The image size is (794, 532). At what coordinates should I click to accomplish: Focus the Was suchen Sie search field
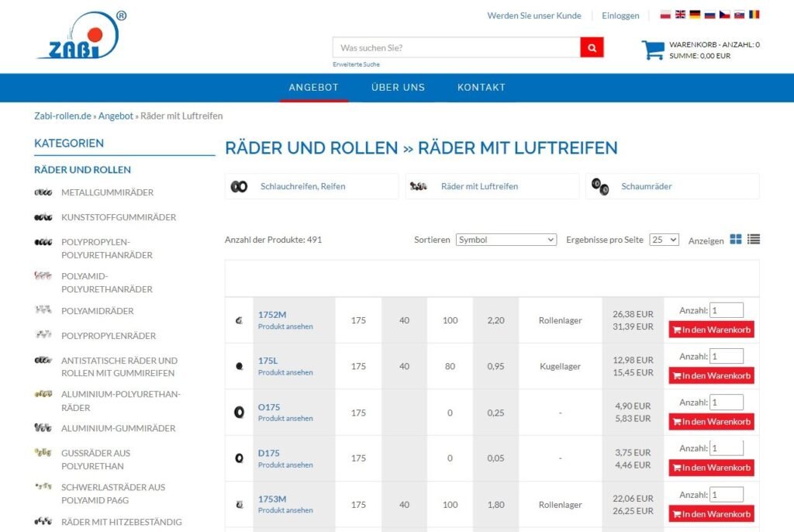tap(456, 47)
